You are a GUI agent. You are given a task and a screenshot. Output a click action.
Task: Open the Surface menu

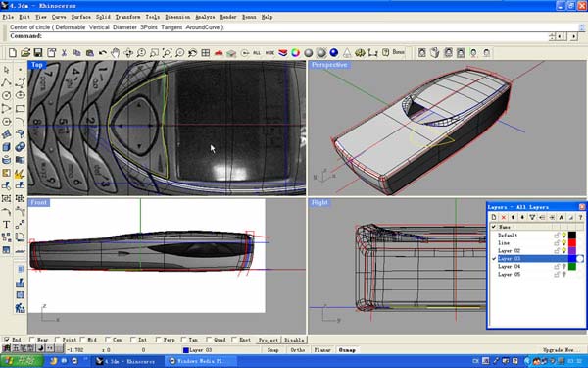pos(81,17)
